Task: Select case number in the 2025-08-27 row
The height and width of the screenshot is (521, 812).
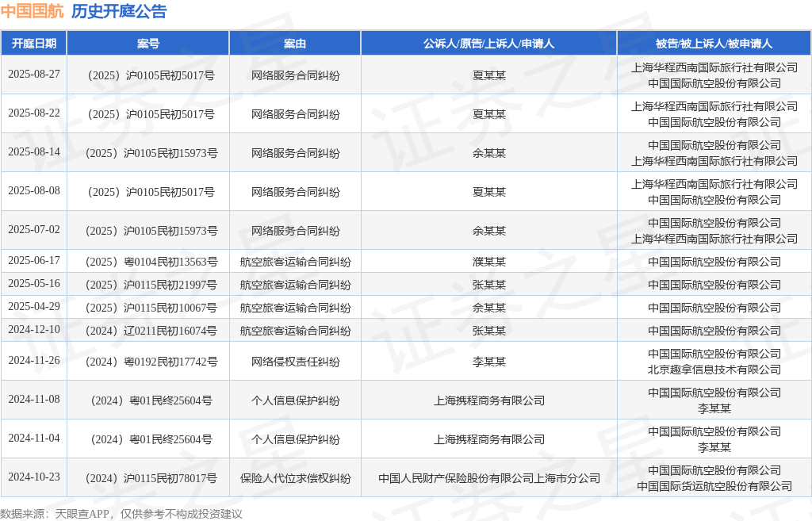Action: pyautogui.click(x=151, y=75)
